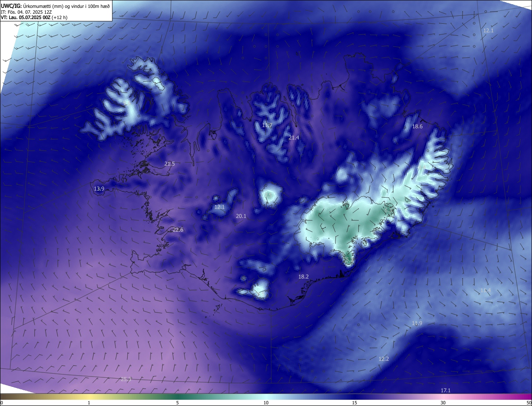Click the 13.9 value on the western peninsula
The height and width of the screenshot is (406, 532).
click(99, 189)
